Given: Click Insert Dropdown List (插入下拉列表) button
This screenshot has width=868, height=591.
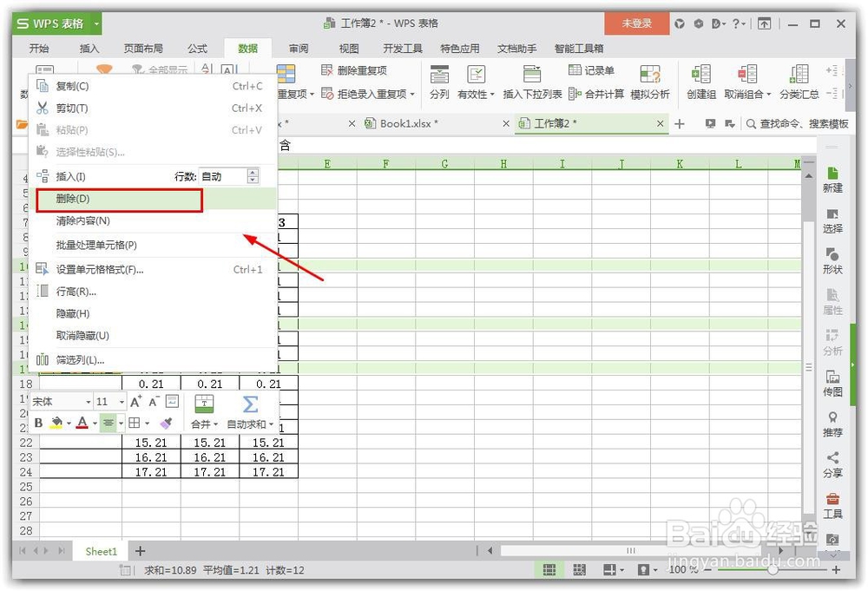Looking at the screenshot, I should coord(532,82).
